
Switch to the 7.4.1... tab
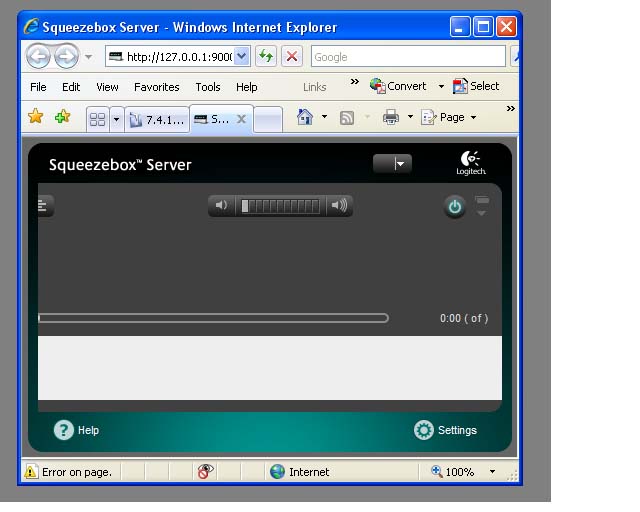(157, 119)
